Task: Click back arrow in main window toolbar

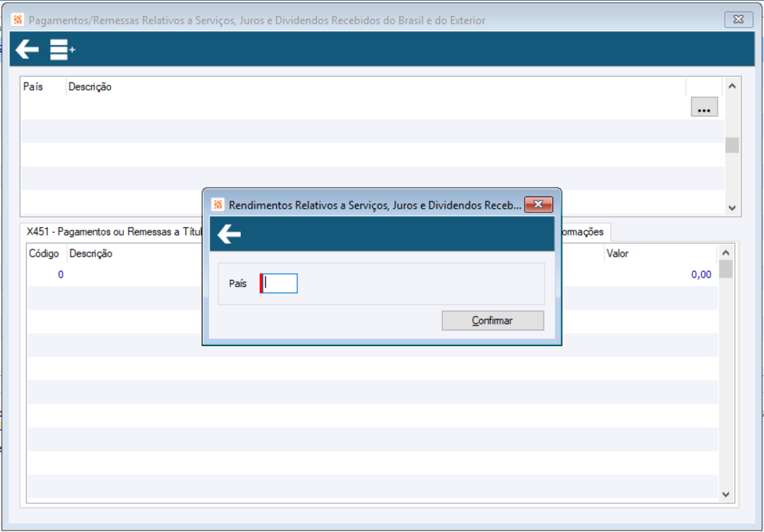Action: [x=28, y=50]
